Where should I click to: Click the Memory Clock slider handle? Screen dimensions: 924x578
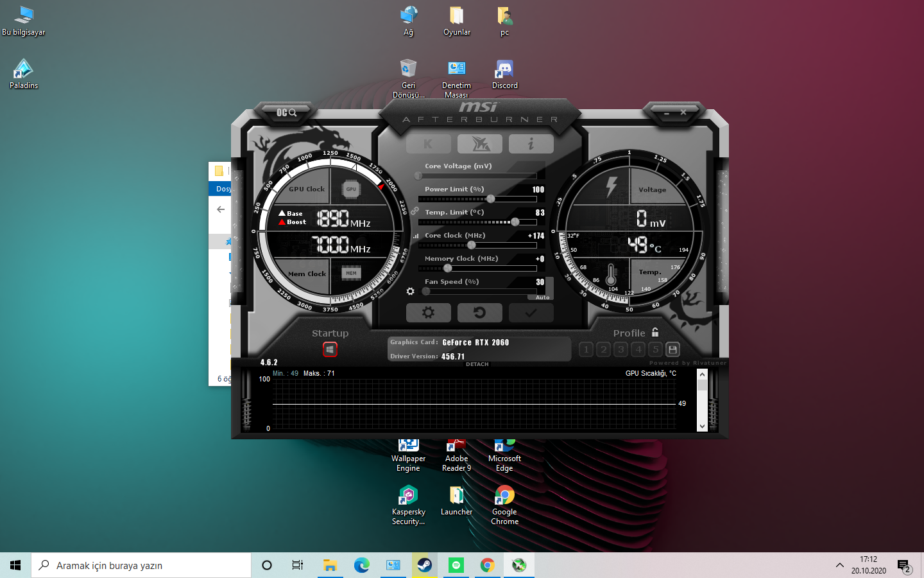447,268
